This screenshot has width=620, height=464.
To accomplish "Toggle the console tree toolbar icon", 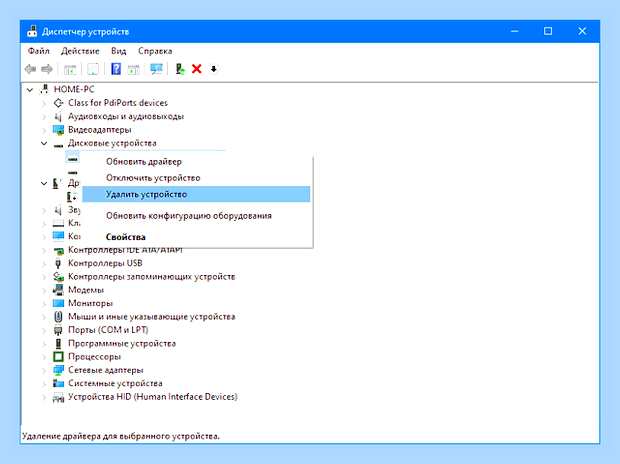I will click(70, 70).
